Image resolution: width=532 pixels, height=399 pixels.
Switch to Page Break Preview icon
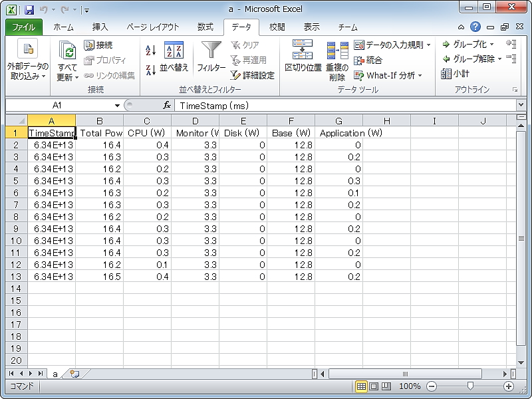[386, 386]
